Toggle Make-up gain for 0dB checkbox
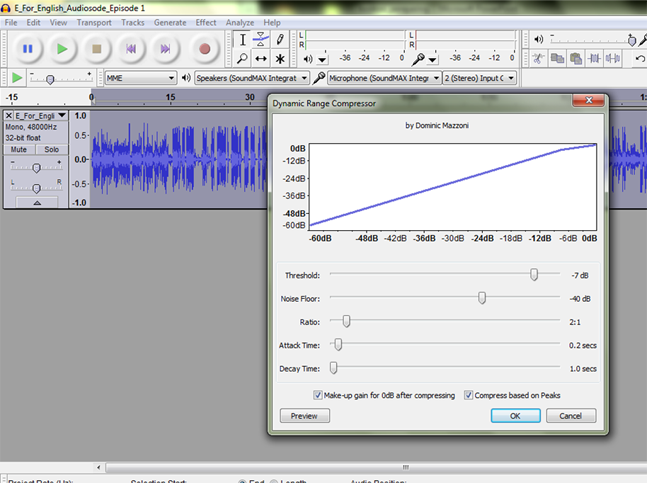Screen dimensions: 647x483 click(x=319, y=395)
